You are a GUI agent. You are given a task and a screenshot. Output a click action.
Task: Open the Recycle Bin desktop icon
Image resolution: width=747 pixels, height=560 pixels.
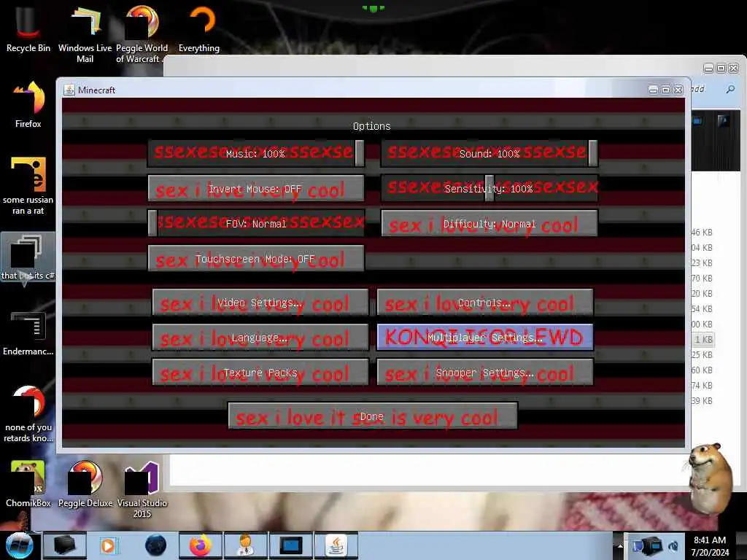tap(28, 28)
